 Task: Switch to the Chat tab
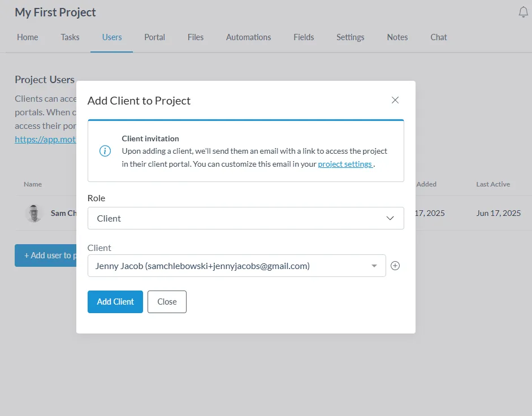[x=438, y=37]
